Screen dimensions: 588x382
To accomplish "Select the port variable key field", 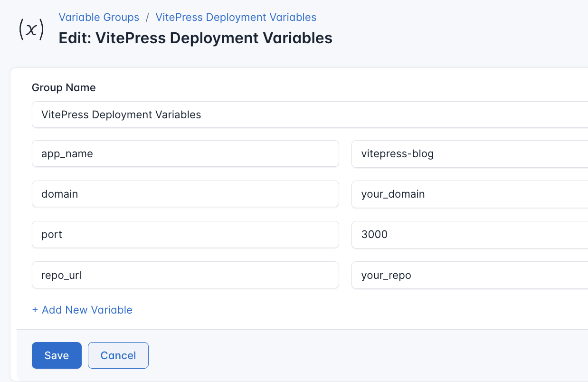I will click(185, 234).
